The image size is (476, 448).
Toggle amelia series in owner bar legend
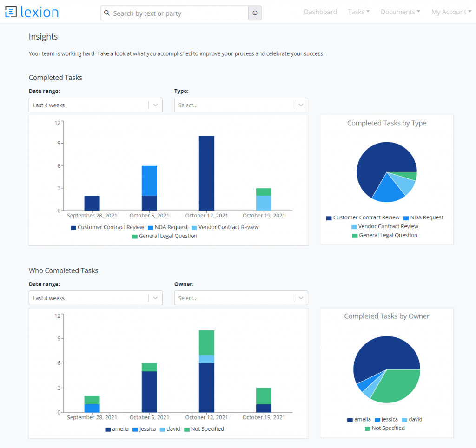click(117, 429)
